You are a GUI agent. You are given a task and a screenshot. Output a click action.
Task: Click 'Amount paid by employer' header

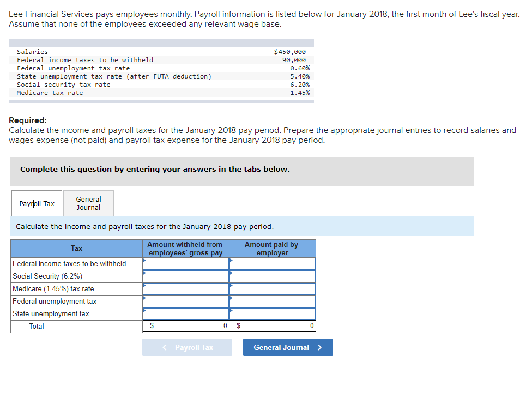point(272,249)
